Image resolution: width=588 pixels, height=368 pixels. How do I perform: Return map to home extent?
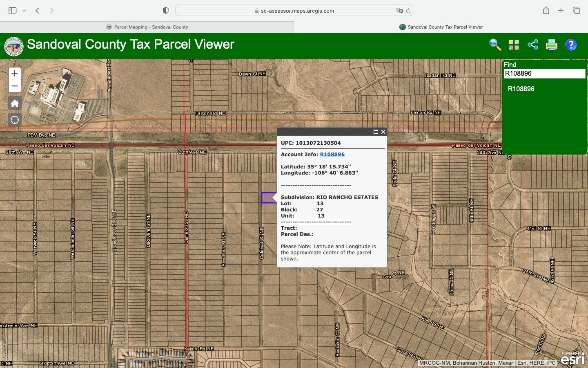tap(15, 103)
